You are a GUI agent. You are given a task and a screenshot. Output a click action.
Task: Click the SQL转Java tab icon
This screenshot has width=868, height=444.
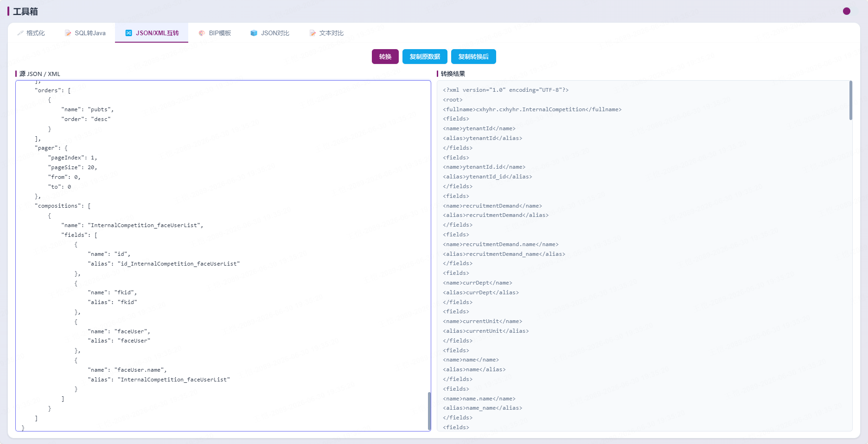tap(68, 33)
